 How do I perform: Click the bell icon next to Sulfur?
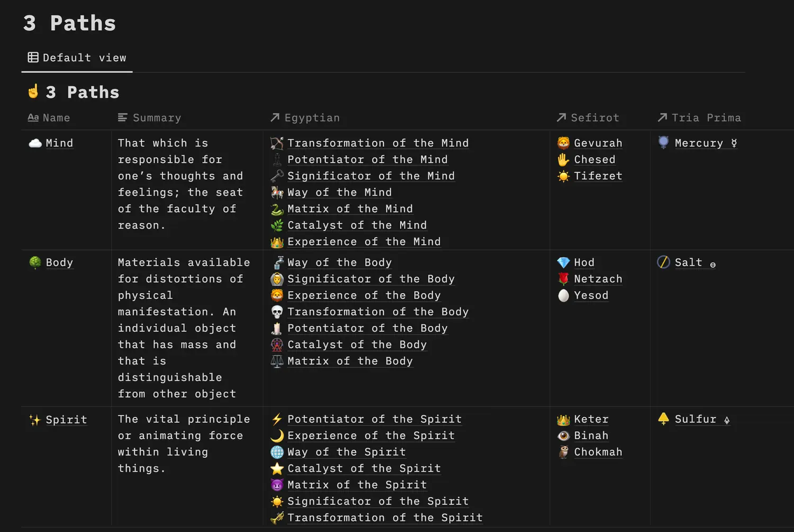(663, 419)
